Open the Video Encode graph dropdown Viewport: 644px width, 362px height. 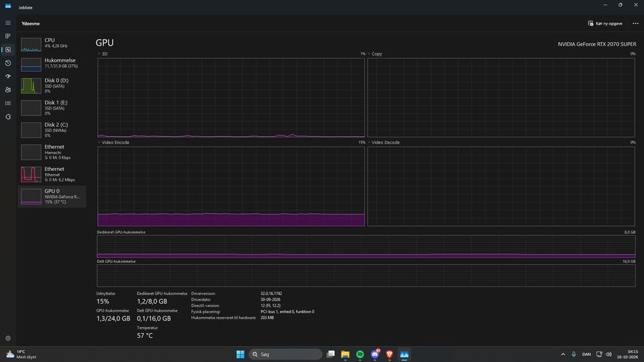pyautogui.click(x=113, y=142)
